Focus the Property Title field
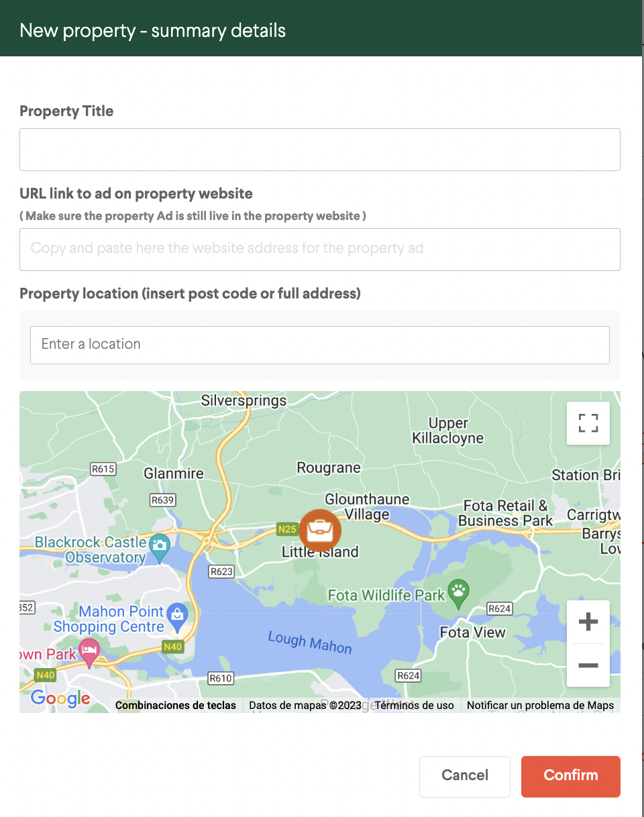Viewport: 644px width, 817px height. coord(320,150)
